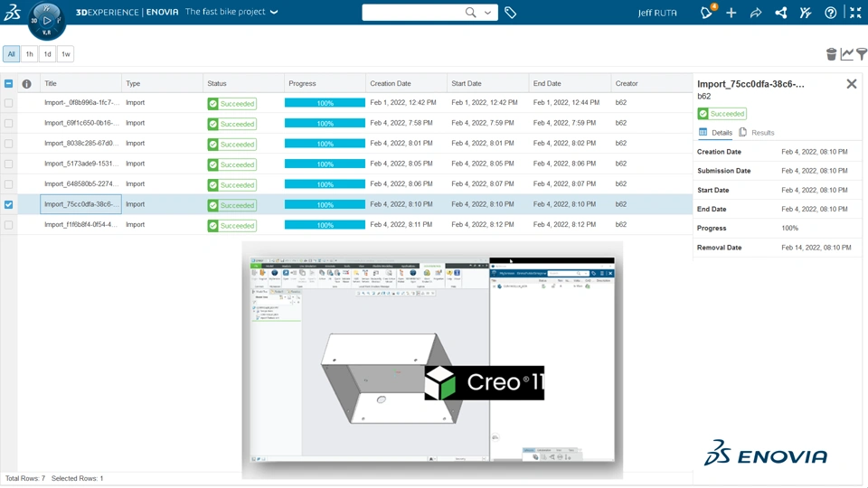This screenshot has height=488, width=868.
Task: Select the All time filter
Action: tap(11, 53)
